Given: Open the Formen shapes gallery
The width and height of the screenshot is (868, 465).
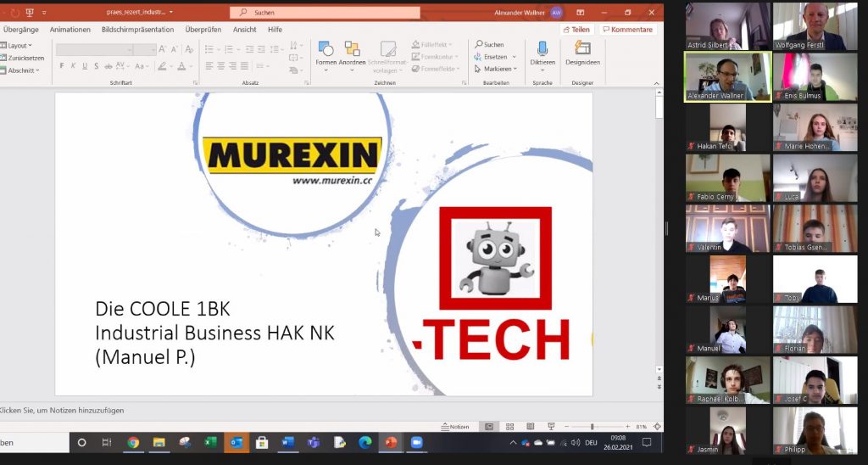Looking at the screenshot, I should [325, 55].
